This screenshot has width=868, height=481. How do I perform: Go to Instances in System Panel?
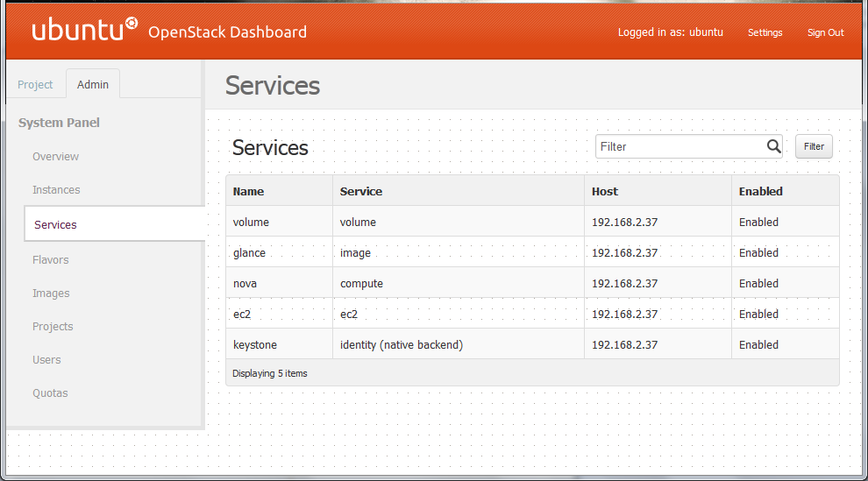(x=56, y=189)
